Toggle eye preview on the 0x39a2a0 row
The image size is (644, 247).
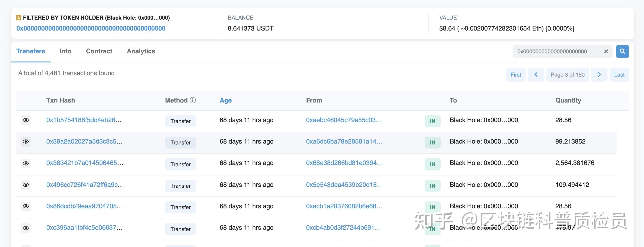point(26,142)
